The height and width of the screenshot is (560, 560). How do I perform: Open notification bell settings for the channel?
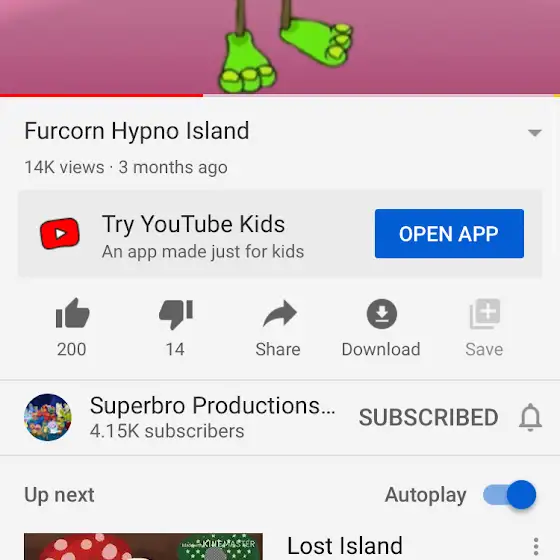click(x=530, y=417)
